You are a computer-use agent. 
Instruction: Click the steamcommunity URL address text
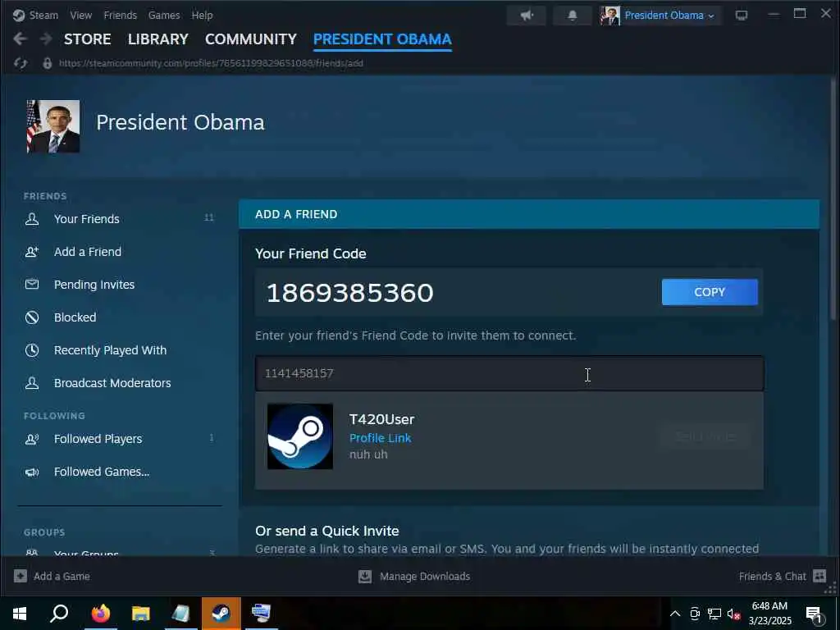pos(211,63)
